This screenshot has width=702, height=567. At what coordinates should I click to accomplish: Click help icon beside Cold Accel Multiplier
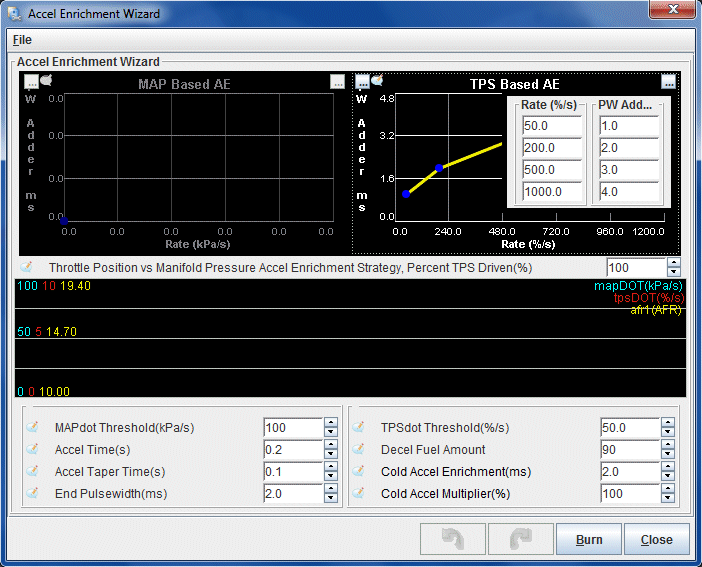coord(359,493)
